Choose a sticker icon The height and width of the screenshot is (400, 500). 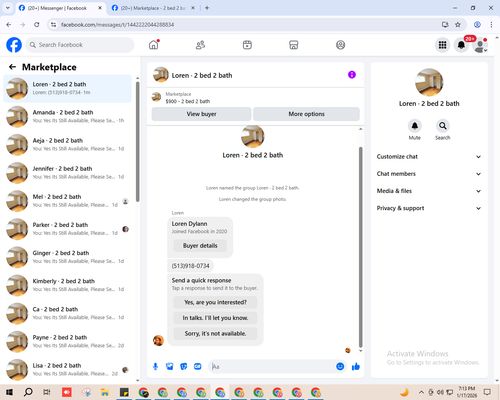tap(184, 367)
